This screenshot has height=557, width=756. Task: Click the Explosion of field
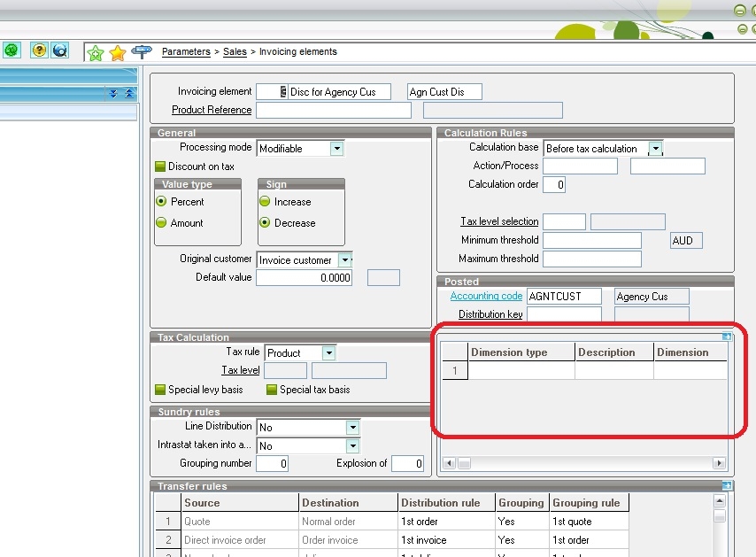coord(407,463)
